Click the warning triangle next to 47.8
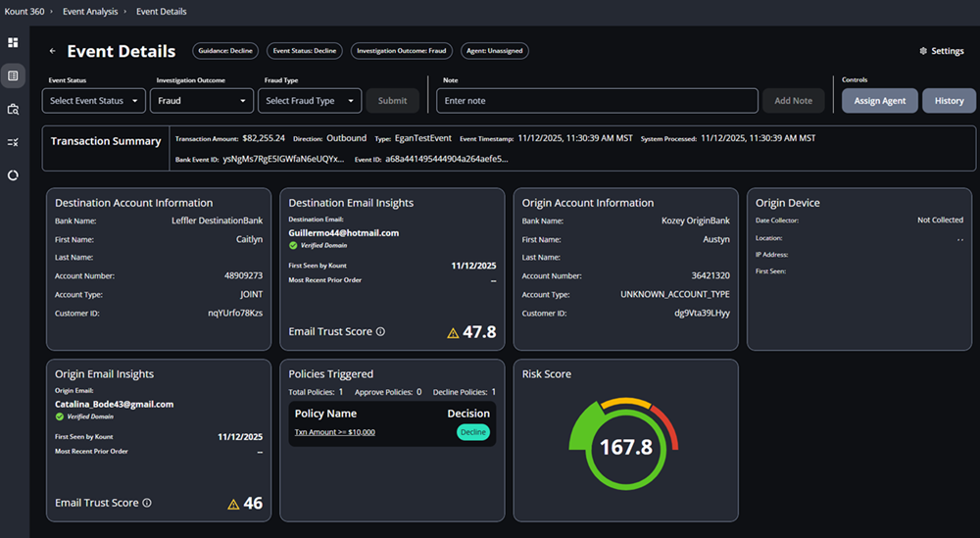 click(x=453, y=333)
